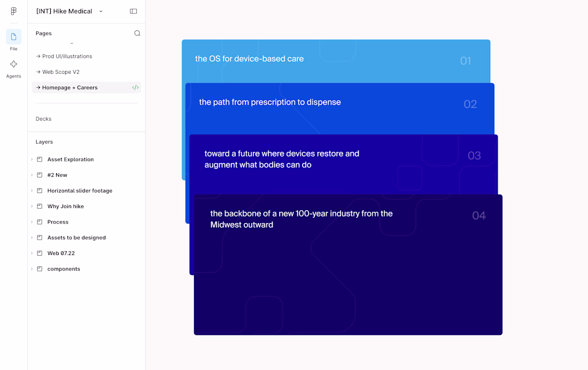Click the code icon on Homepage + Careers
Image resolution: width=588 pixels, height=370 pixels.
click(135, 88)
